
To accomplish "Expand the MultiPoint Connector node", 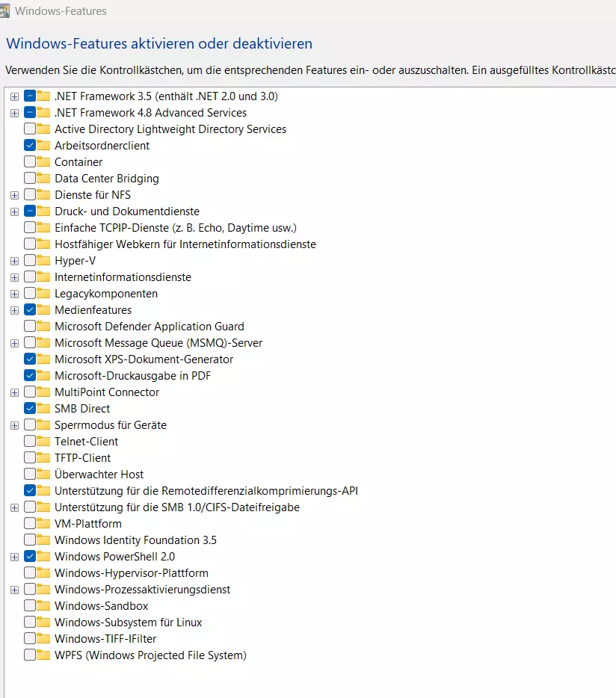I will (x=14, y=392).
